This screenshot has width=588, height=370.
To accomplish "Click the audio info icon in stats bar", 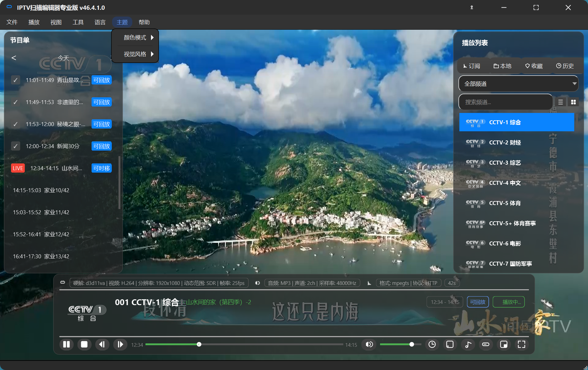I will point(258,283).
